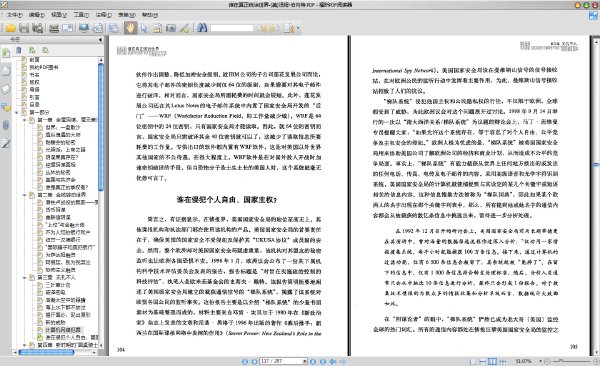The width and height of the screenshot is (600, 366).
Task: Open the Layers side panel icon
Action: tap(6, 89)
